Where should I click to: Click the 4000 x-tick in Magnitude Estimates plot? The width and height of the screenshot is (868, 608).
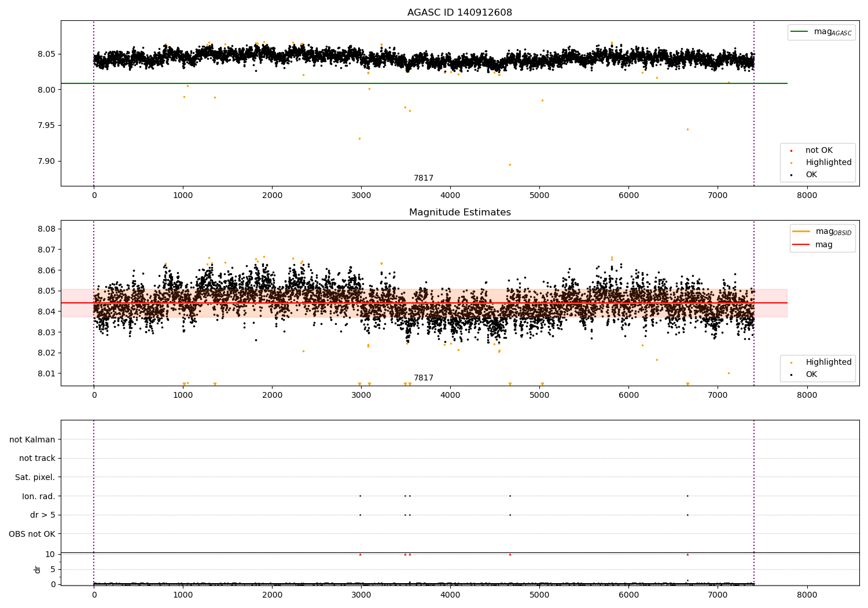click(x=450, y=395)
